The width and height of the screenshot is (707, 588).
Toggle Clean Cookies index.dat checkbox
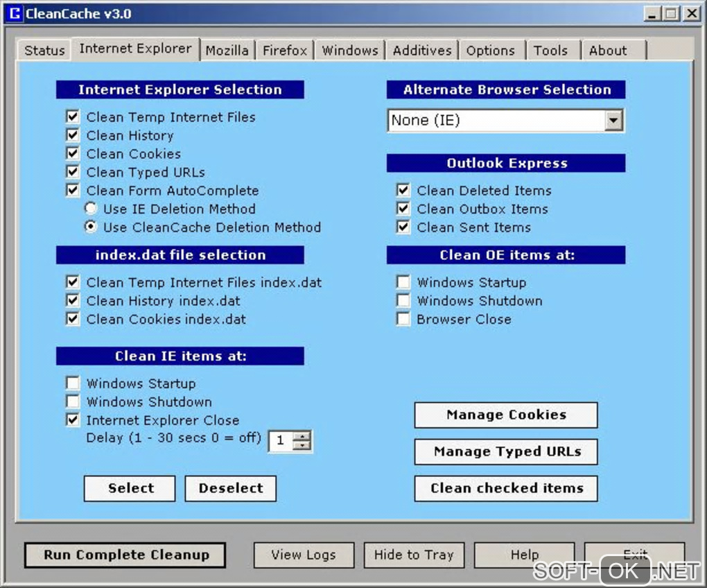(x=73, y=319)
